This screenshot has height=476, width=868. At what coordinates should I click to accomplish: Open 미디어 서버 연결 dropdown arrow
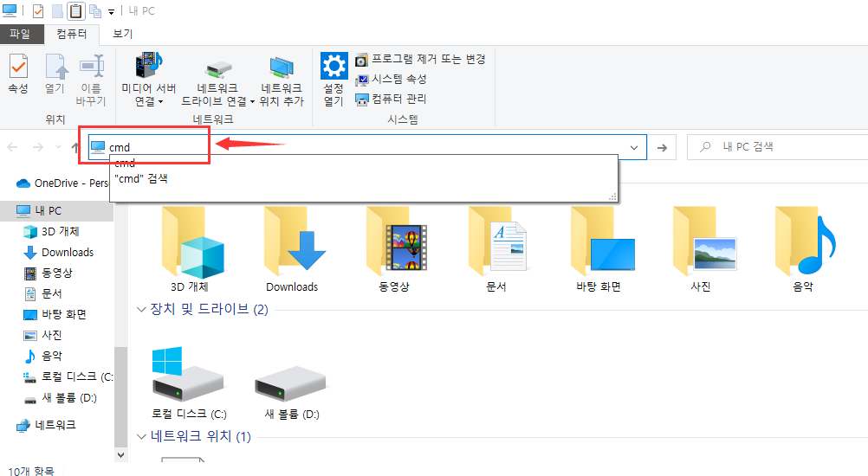160,102
